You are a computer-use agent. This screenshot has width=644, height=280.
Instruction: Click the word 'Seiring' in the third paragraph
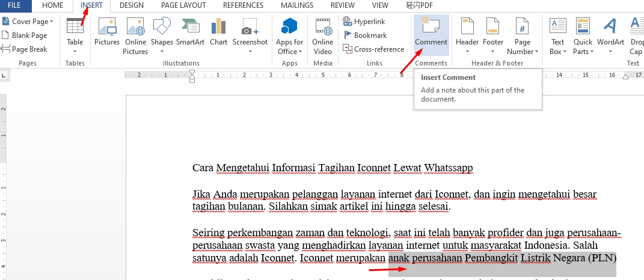[209, 233]
